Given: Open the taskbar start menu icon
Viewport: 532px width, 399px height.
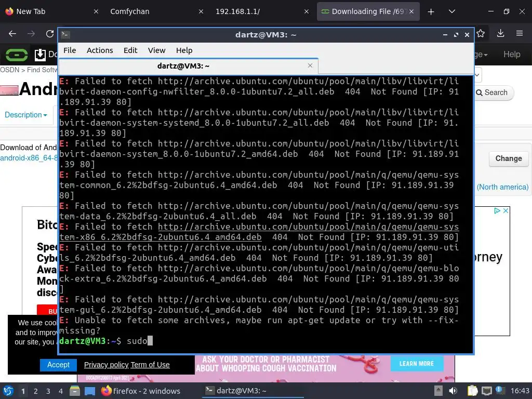Looking at the screenshot, I should pyautogui.click(x=8, y=391).
